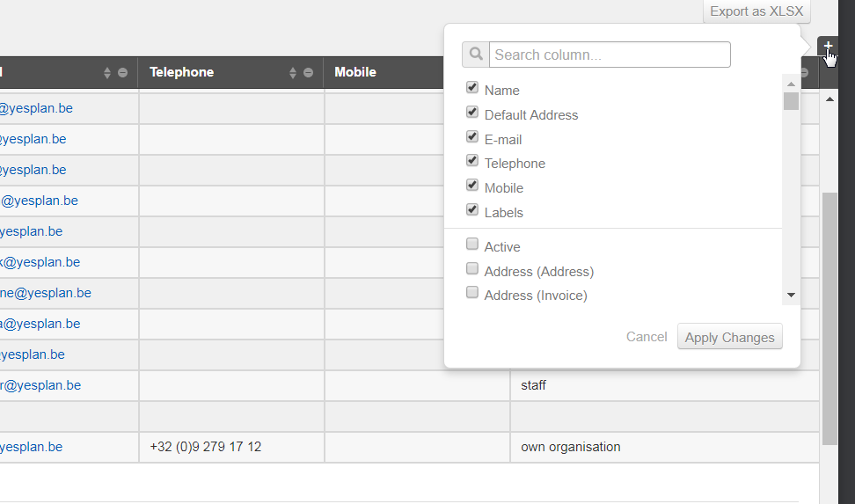
Task: Click the Telephone column header
Action: [182, 72]
